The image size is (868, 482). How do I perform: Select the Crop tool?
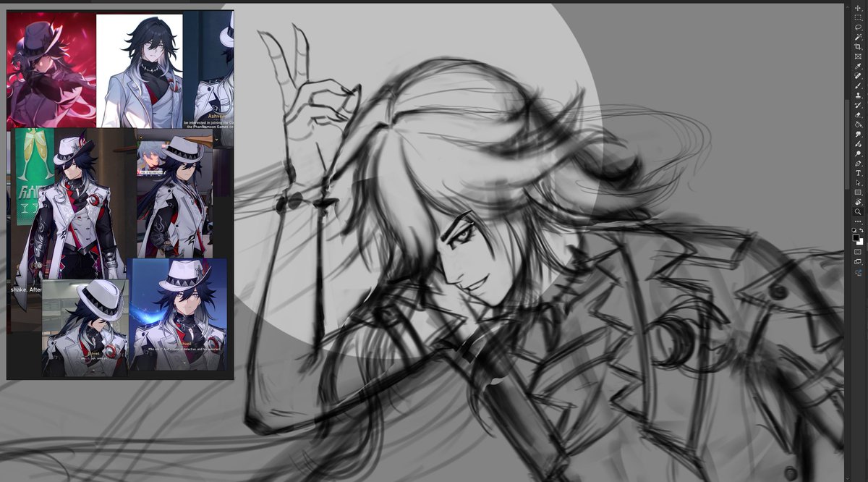[858, 46]
